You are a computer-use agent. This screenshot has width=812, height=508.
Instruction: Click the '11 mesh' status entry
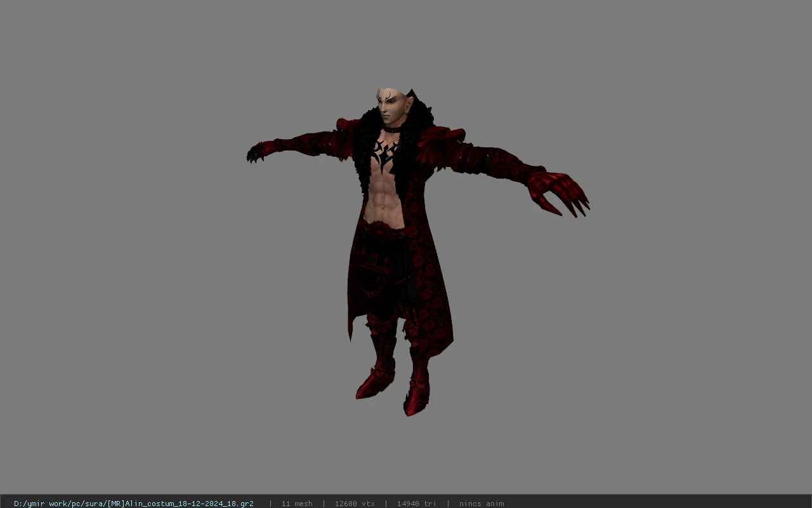pos(297,504)
